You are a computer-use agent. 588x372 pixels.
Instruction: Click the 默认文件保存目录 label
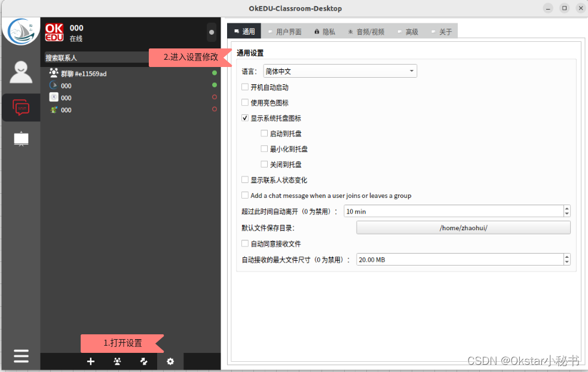(268, 228)
